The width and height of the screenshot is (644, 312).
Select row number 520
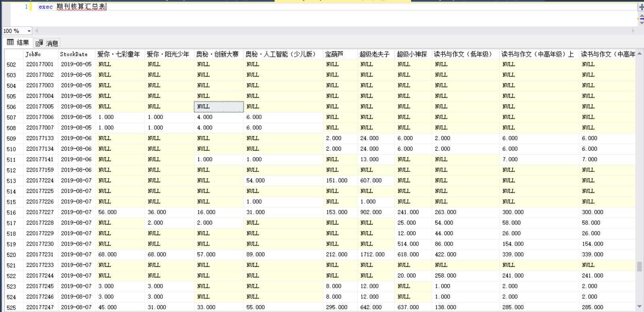14,254
